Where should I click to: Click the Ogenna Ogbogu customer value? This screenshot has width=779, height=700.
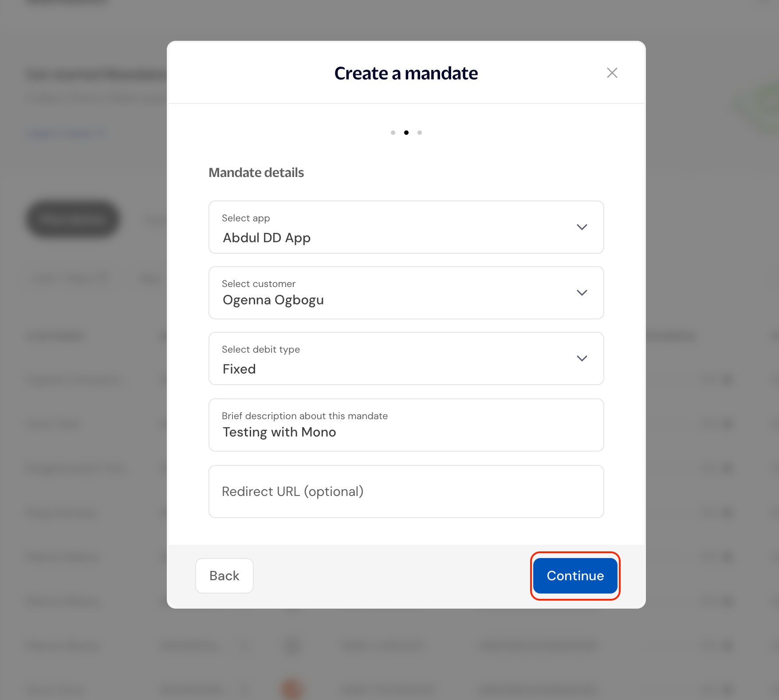point(273,300)
